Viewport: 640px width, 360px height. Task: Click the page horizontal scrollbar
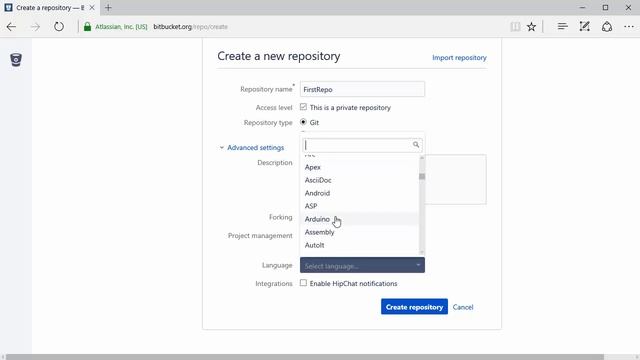click(x=304, y=357)
